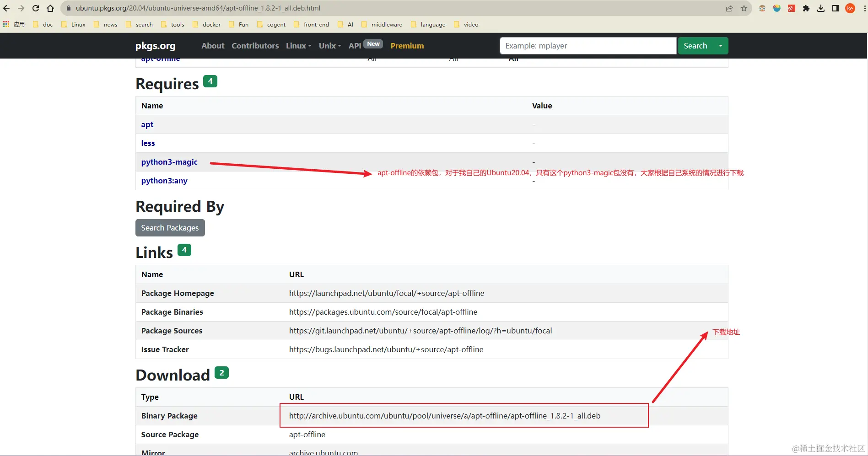868x456 pixels.
Task: Go to the About page
Action: (x=213, y=46)
